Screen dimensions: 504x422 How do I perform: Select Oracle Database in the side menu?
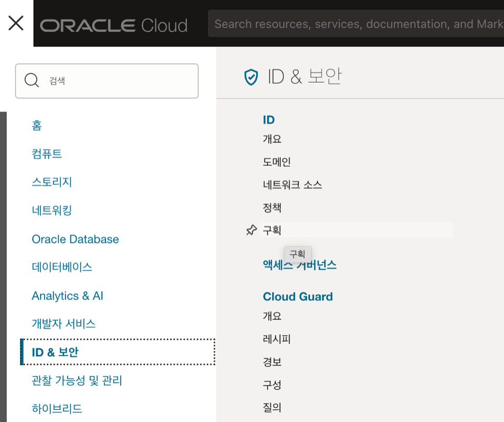pyautogui.click(x=75, y=239)
